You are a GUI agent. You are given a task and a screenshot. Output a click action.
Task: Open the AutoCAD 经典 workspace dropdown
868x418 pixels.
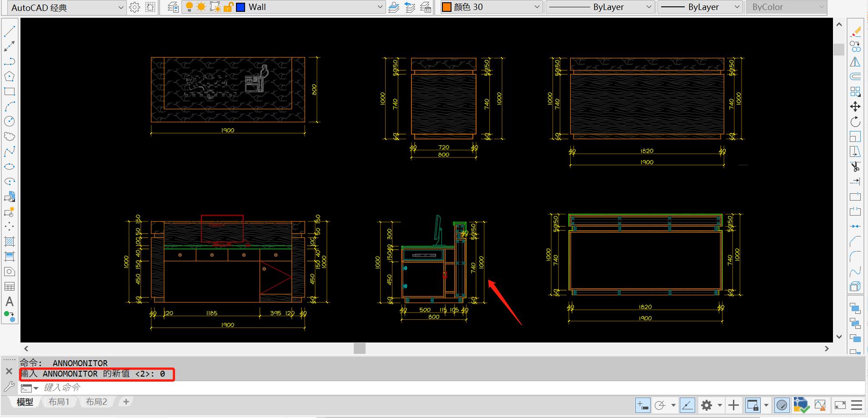point(120,7)
